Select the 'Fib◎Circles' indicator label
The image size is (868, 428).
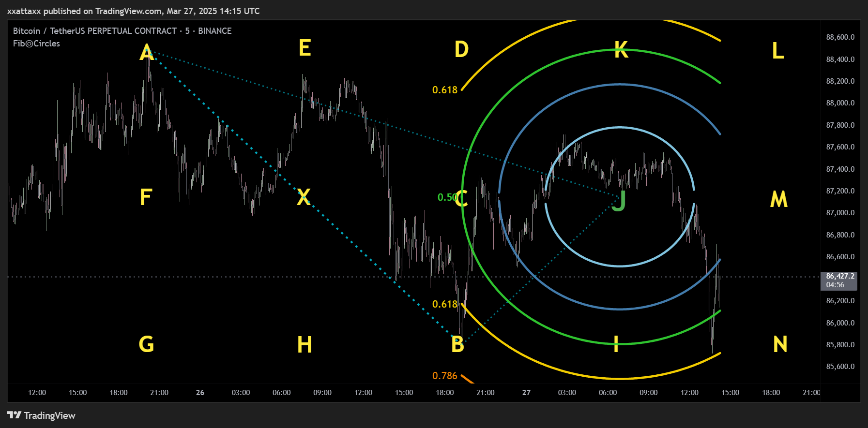pos(36,44)
